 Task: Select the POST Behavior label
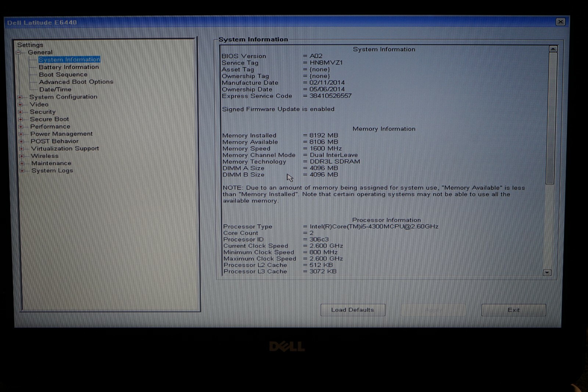click(54, 141)
